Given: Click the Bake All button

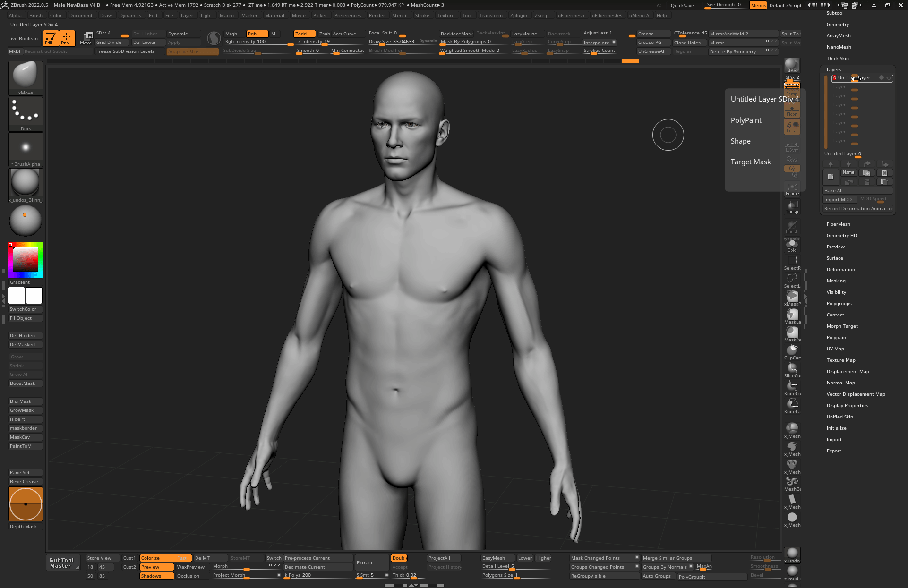Looking at the screenshot, I should click(857, 191).
